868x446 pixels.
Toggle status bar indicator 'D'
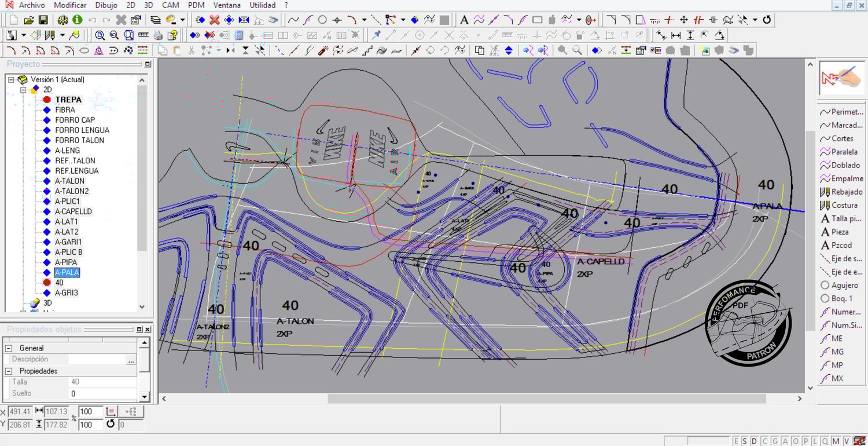click(x=755, y=441)
